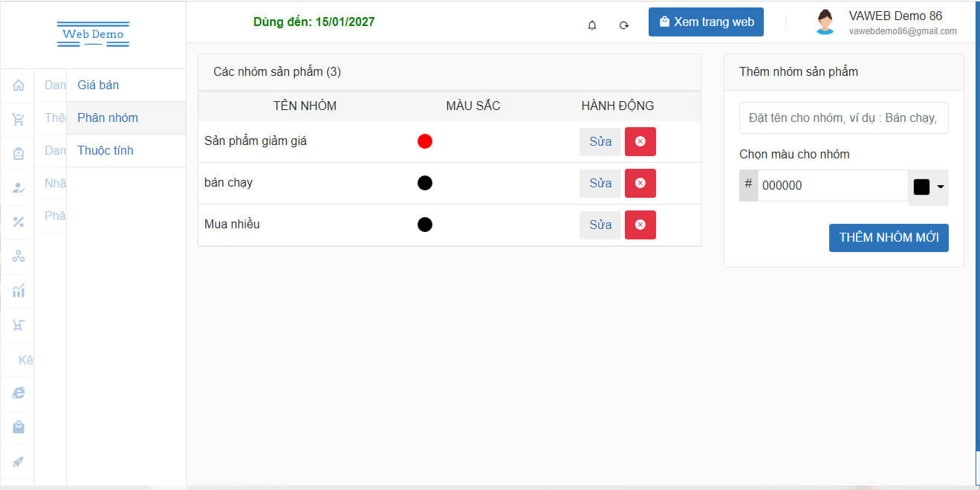Click the "Xem trang web" button
Image resolution: width=980 pixels, height=490 pixels.
705,22
